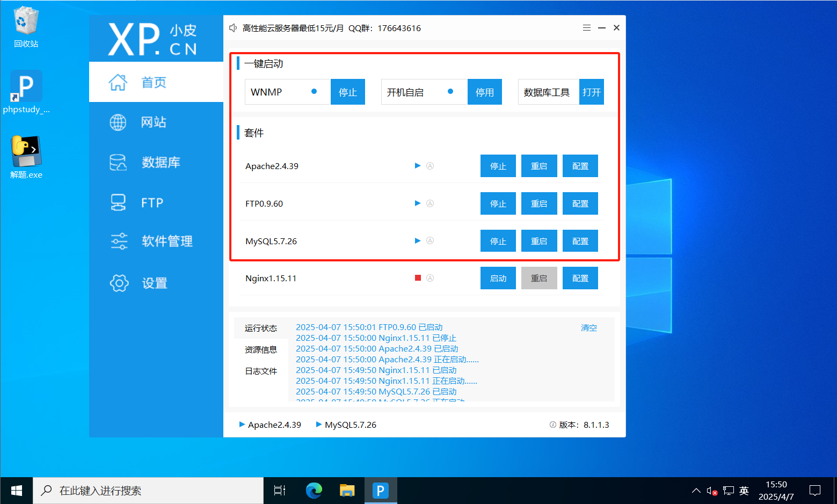Click the database icon beside 数据库
837x504 pixels.
tap(118, 162)
